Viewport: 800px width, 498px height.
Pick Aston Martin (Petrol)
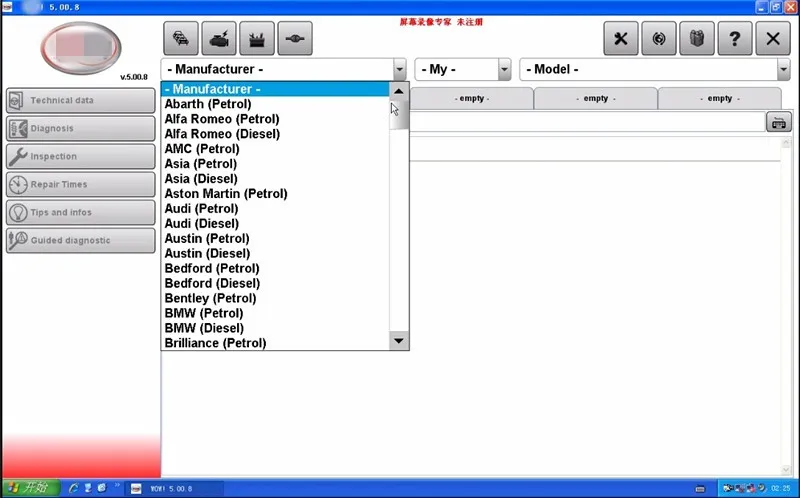click(276, 194)
